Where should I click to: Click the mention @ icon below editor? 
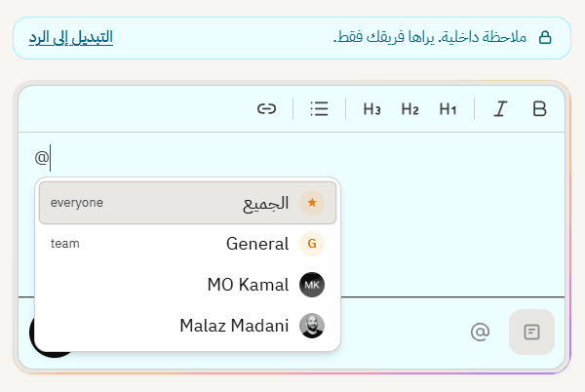click(x=480, y=332)
